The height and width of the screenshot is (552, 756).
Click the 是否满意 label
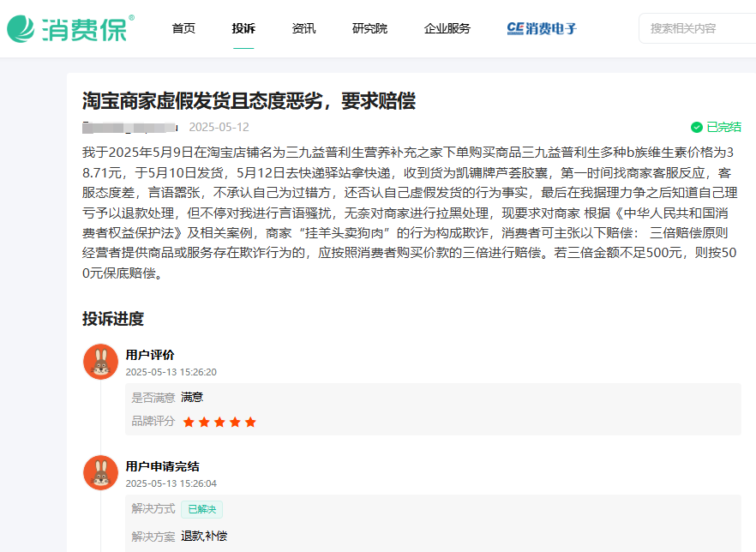point(153,398)
